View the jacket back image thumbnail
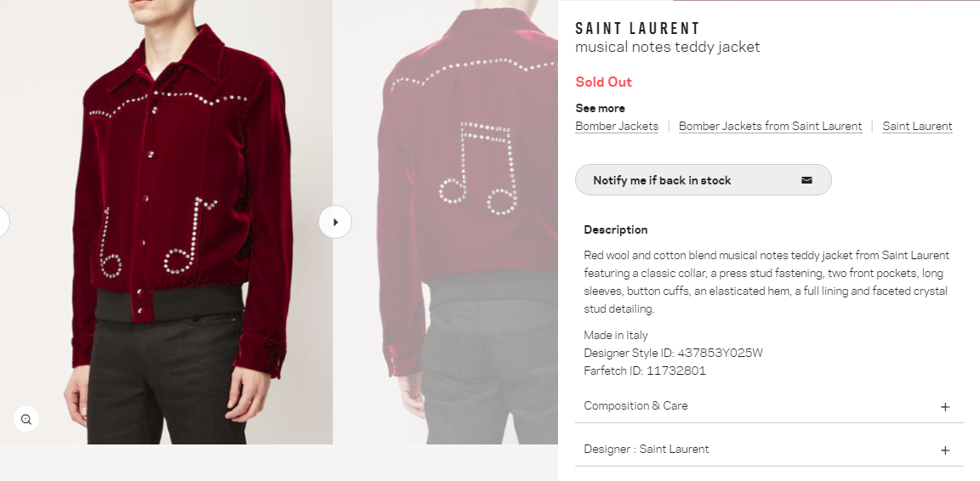Screen dimensions: 980x481 (446, 222)
